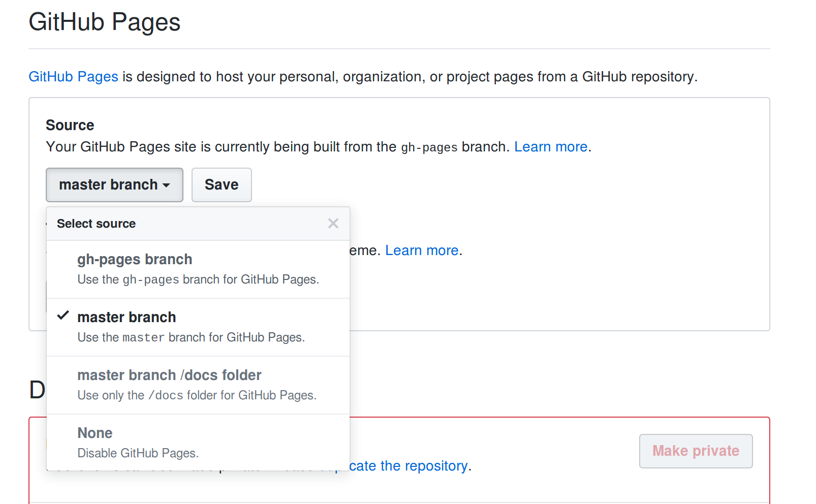The height and width of the screenshot is (504, 816).
Task: Click 'Use the master branch for GitHub Pages.' text
Action: [191, 337]
